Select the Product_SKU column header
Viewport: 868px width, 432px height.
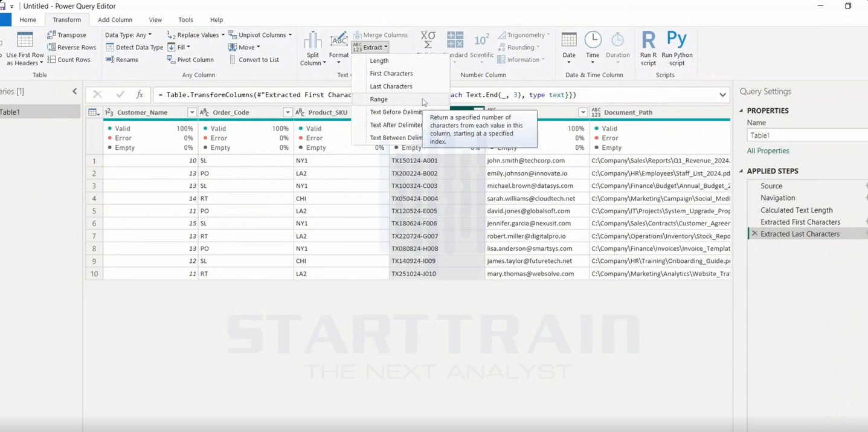328,112
